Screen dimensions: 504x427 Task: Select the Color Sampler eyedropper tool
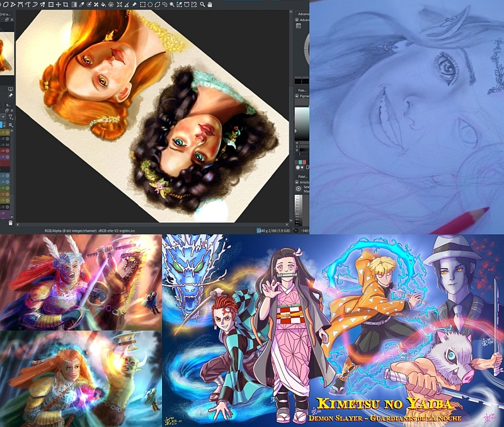(82, 4)
